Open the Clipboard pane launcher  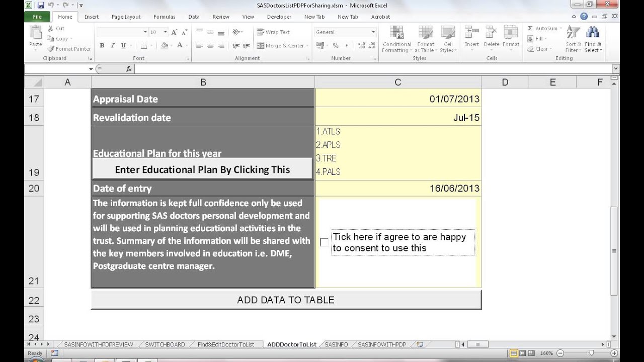[x=90, y=59]
